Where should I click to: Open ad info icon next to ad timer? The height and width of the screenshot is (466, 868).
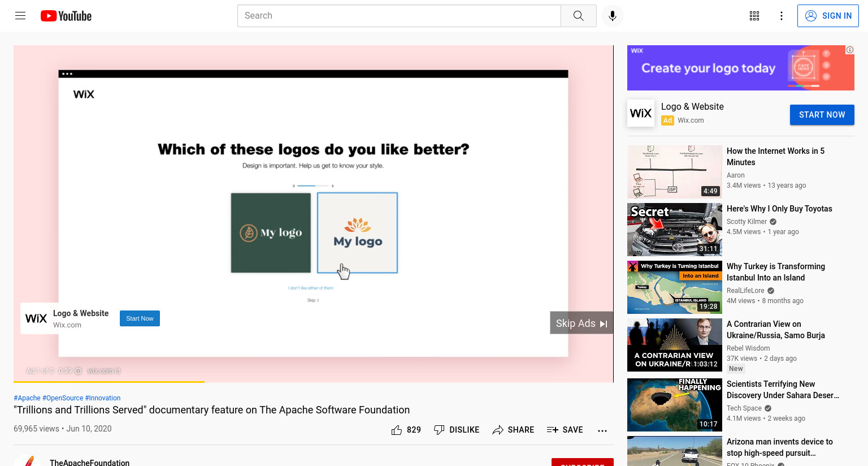(79, 371)
